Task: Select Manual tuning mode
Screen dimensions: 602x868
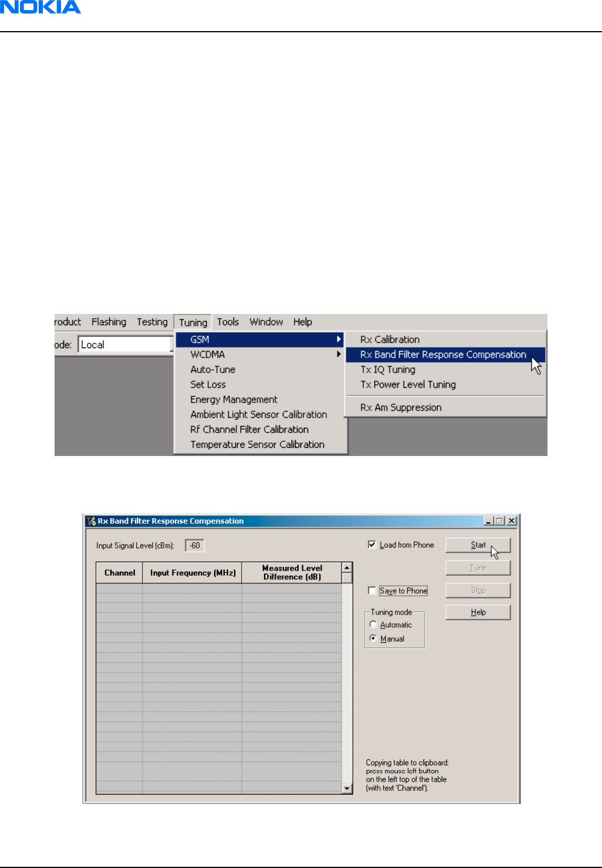Action: pyautogui.click(x=373, y=639)
